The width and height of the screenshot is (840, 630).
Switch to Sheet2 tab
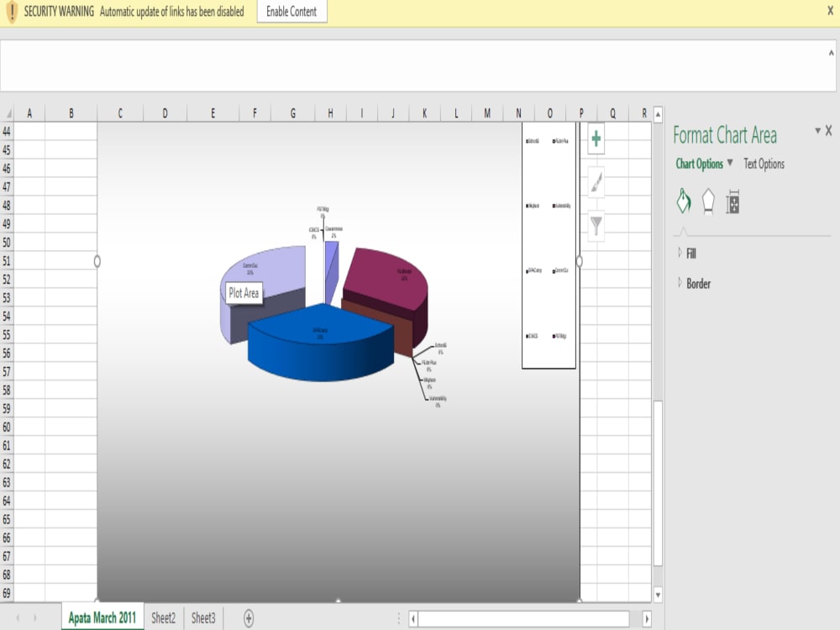click(164, 618)
